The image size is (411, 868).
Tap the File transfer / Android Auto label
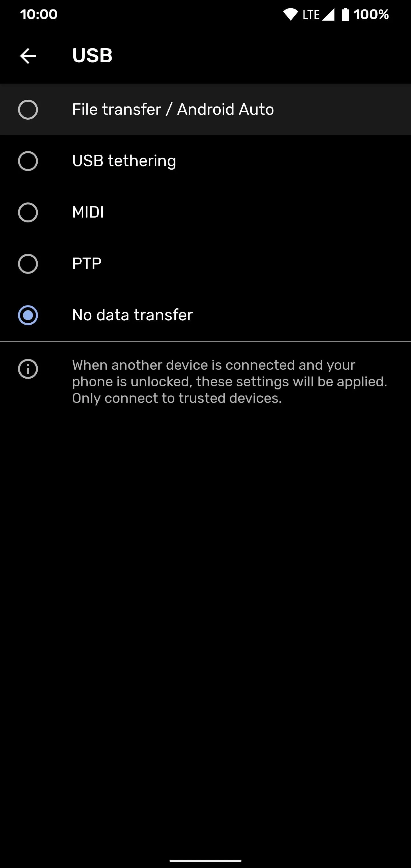pyautogui.click(x=173, y=110)
